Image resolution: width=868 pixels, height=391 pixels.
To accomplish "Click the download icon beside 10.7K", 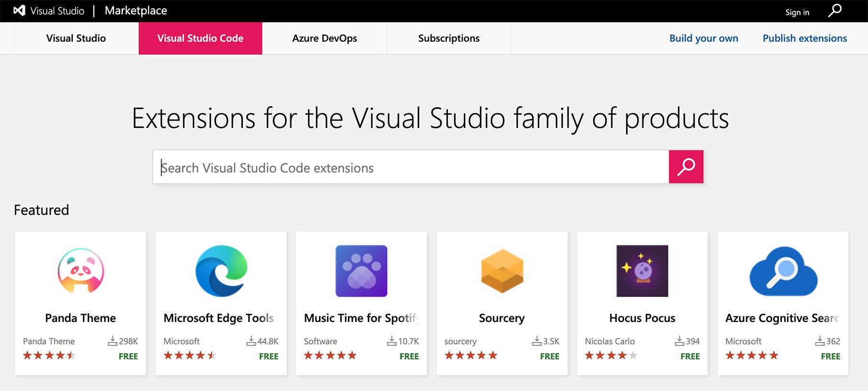I will tap(392, 341).
